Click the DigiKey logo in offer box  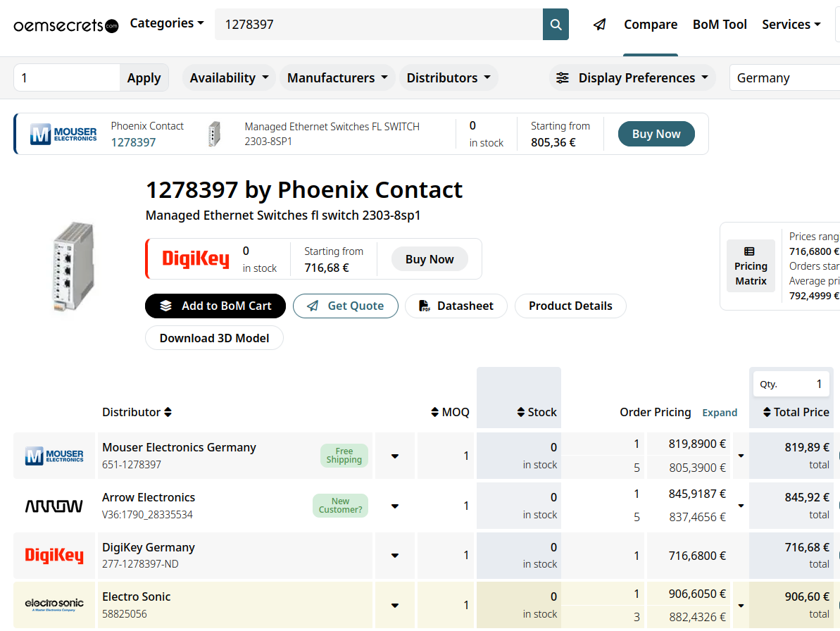click(196, 259)
